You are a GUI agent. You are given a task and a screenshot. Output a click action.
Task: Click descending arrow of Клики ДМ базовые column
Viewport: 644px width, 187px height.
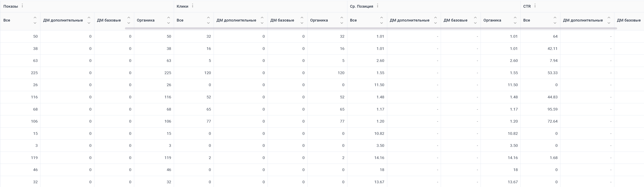click(x=302, y=23)
